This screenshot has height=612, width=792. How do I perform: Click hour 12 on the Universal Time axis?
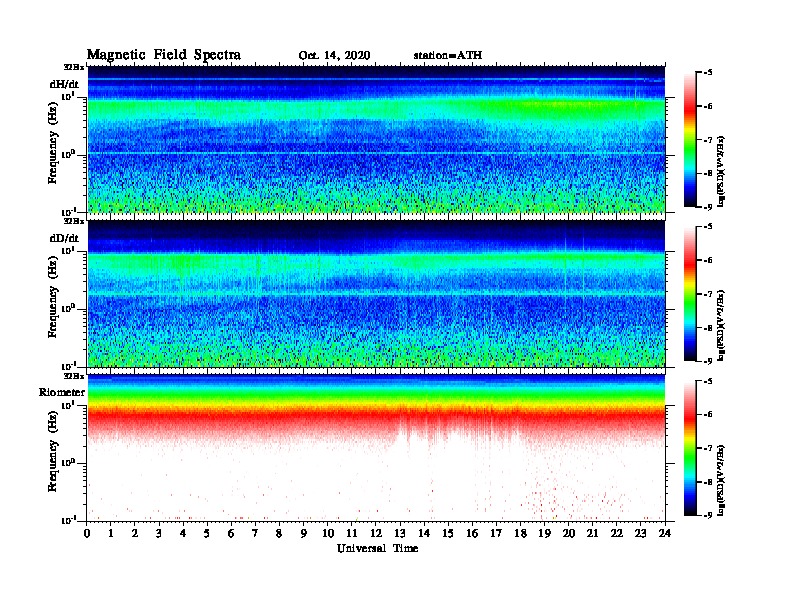tap(376, 534)
